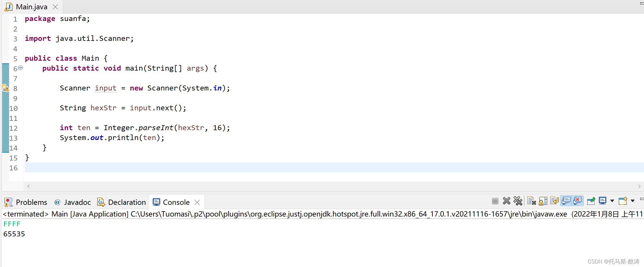Click console input text 'FFFF'

click(12, 224)
